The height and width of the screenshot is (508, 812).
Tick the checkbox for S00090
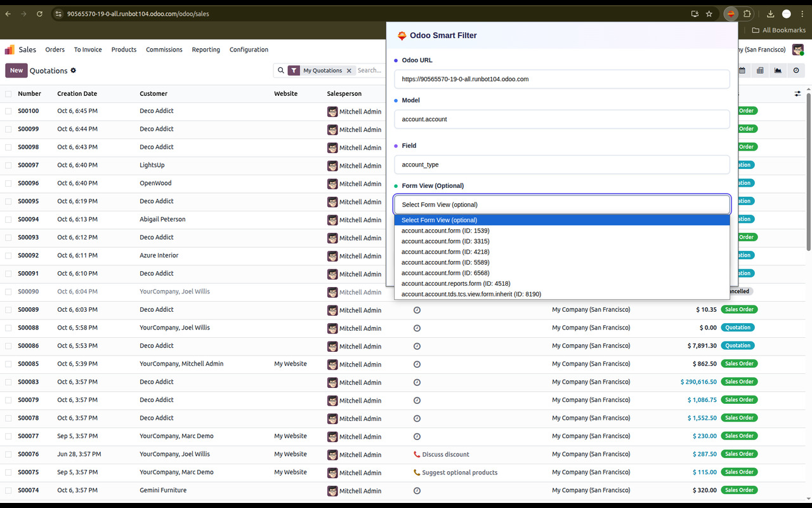pos(8,292)
